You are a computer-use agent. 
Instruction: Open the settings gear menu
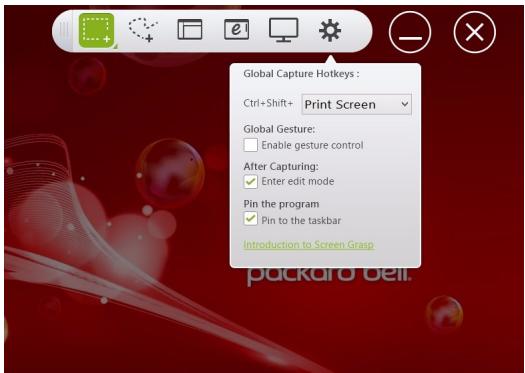click(330, 30)
